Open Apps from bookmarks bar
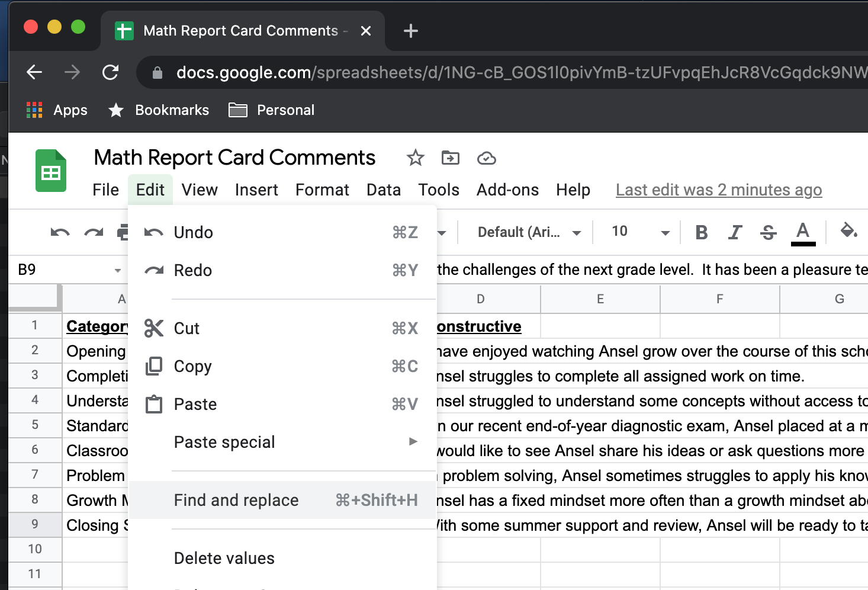Screen dimensions: 868x590 (57, 110)
